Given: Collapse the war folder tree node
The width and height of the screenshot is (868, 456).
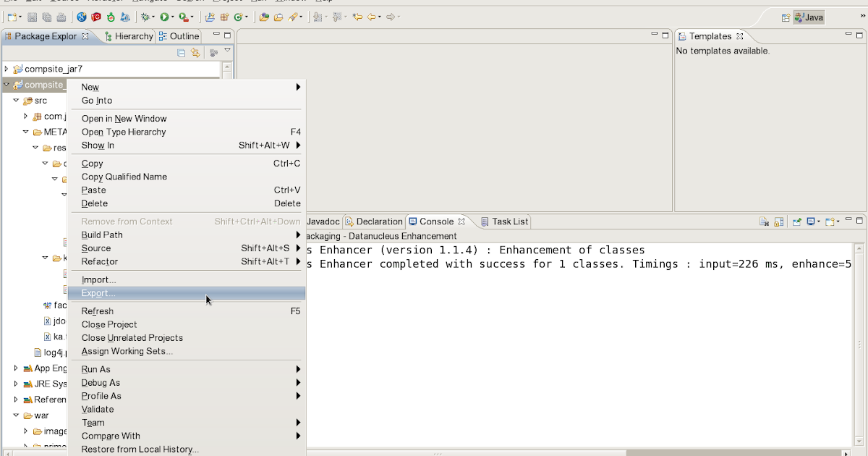Looking at the screenshot, I should [16, 415].
